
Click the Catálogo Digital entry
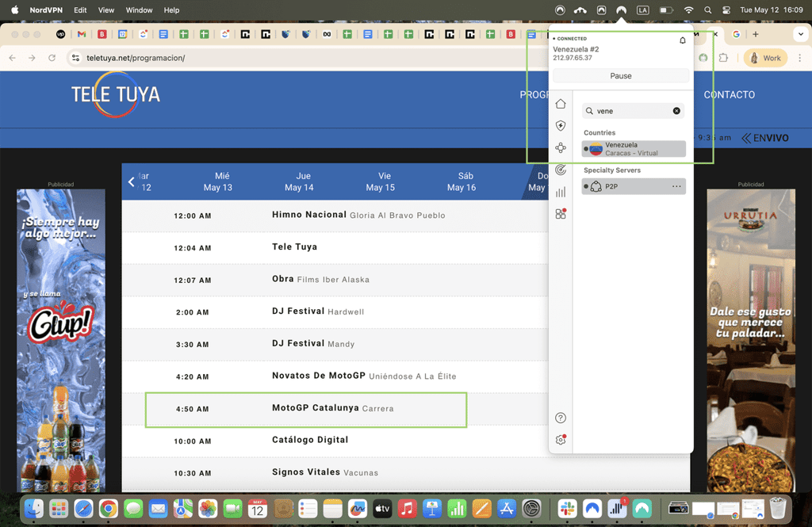tap(310, 440)
